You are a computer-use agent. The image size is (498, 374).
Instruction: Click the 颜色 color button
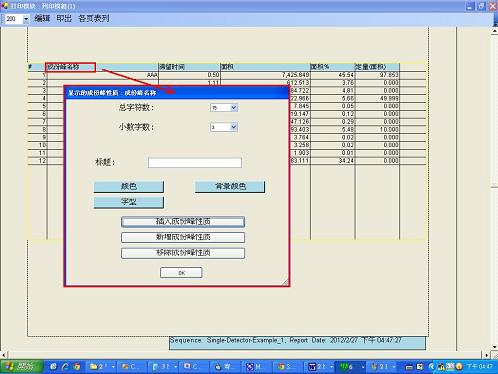(129, 186)
